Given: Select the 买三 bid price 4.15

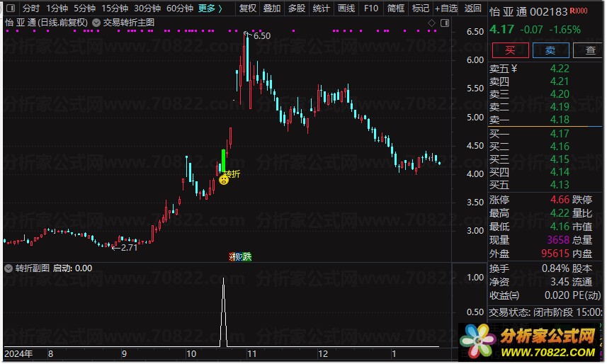Looking at the screenshot, I should (x=560, y=159).
